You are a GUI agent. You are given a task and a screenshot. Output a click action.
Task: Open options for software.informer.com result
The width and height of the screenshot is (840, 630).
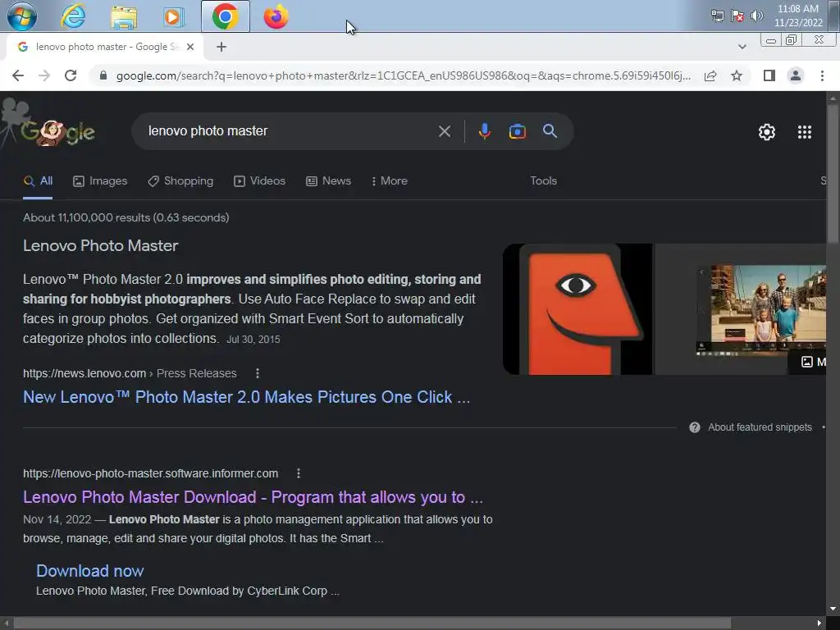click(299, 473)
